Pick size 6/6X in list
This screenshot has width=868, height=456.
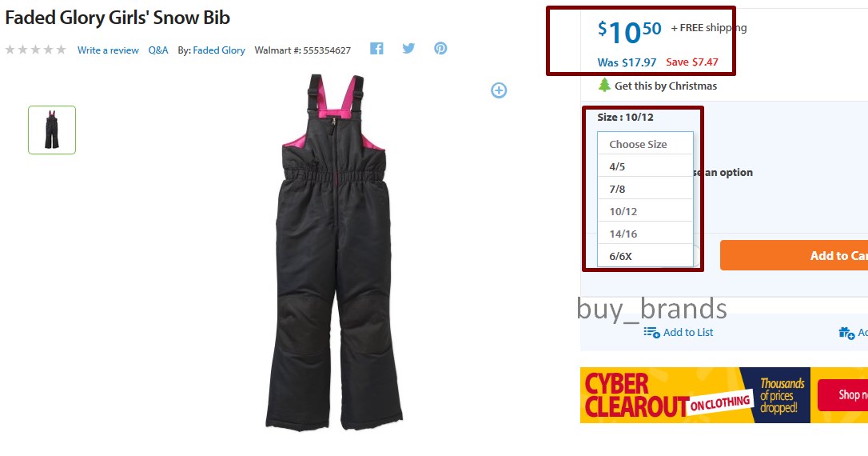pos(646,256)
